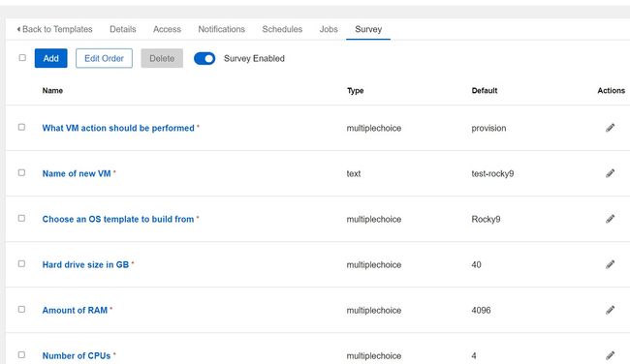The image size is (630, 364).
Task: Select the Amount of RAM checkbox
Action: [21, 310]
